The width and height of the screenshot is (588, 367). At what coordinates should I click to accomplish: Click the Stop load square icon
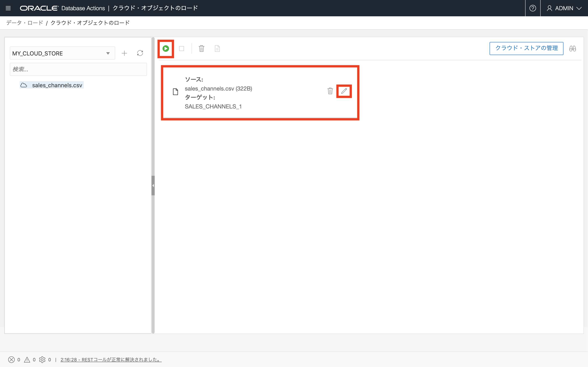click(182, 49)
